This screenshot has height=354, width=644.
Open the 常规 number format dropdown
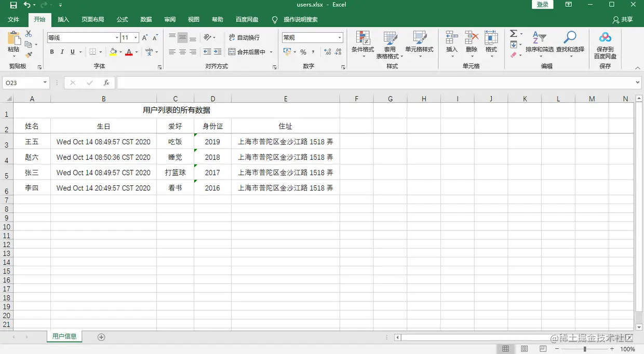coord(340,37)
